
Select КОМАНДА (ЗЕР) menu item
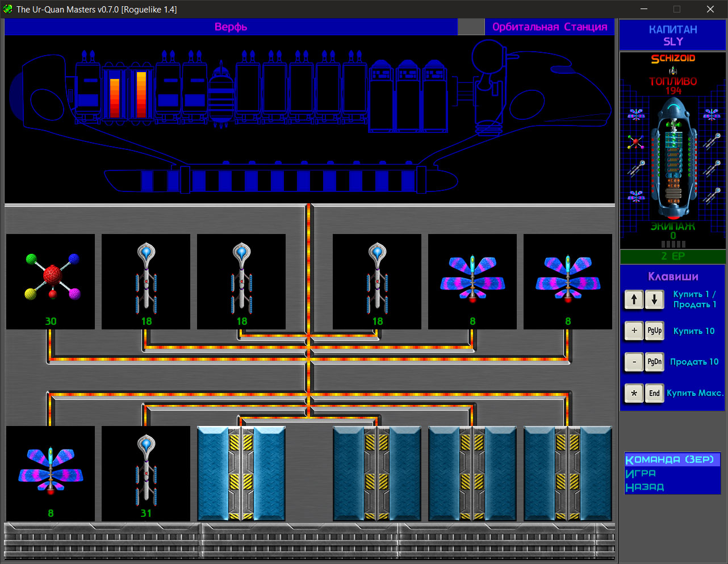point(672,459)
